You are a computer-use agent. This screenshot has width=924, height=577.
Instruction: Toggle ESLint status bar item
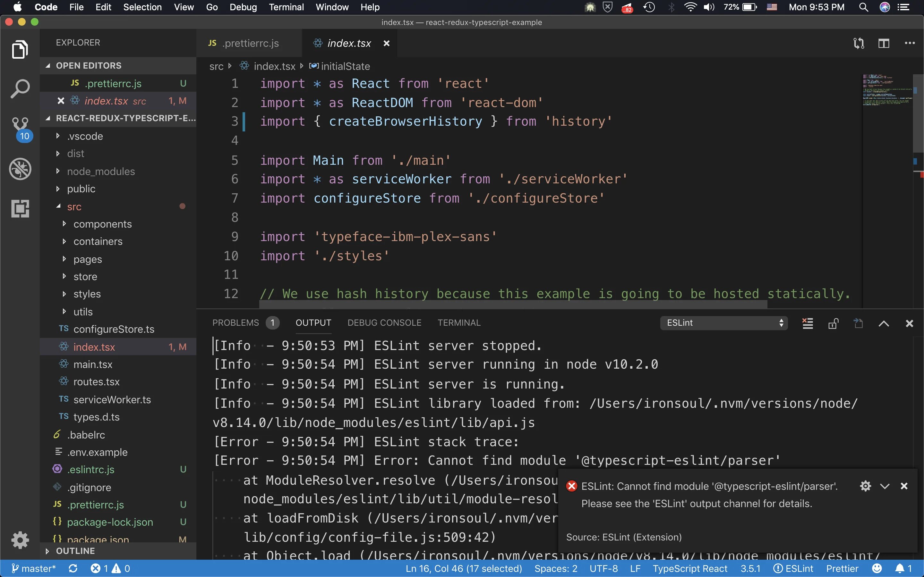[x=793, y=569]
